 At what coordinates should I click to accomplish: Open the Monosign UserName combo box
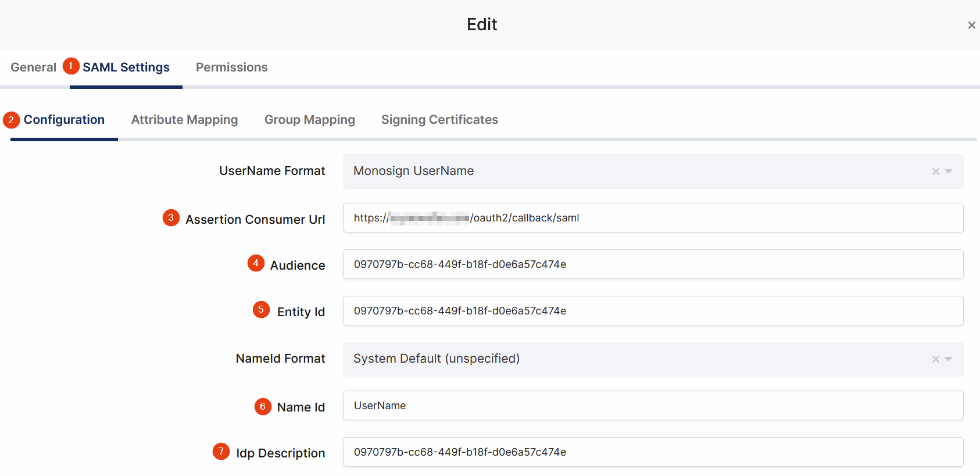tap(634, 171)
